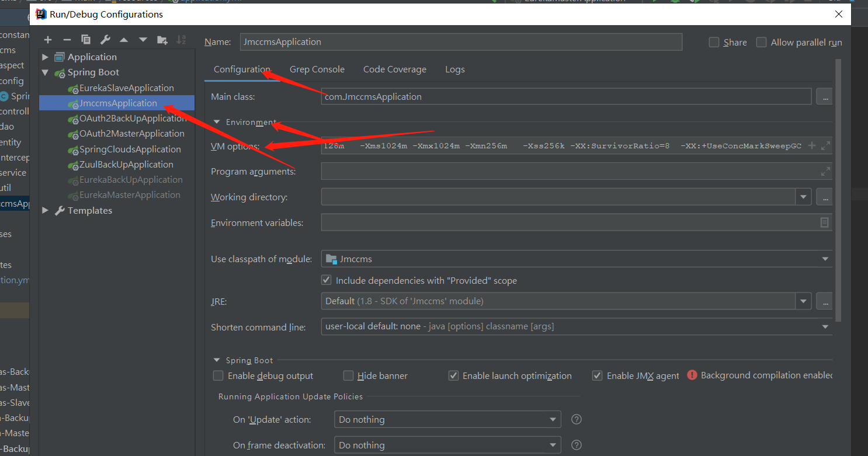
Task: Click the dialog's vertical scrollbar
Action: point(839,190)
